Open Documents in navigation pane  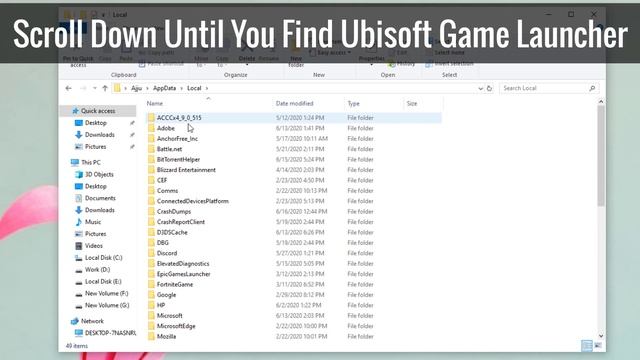[100, 198]
